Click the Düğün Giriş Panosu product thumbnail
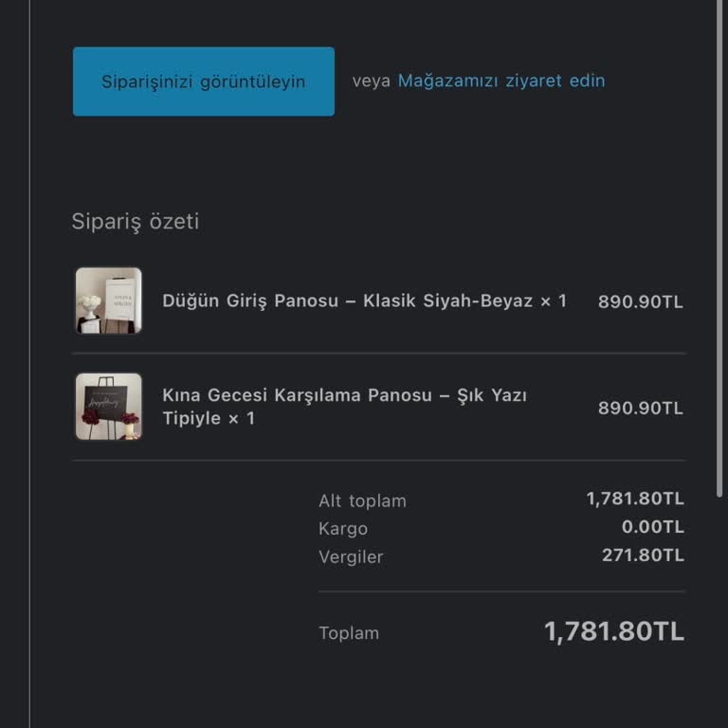This screenshot has width=728, height=728. [x=109, y=300]
